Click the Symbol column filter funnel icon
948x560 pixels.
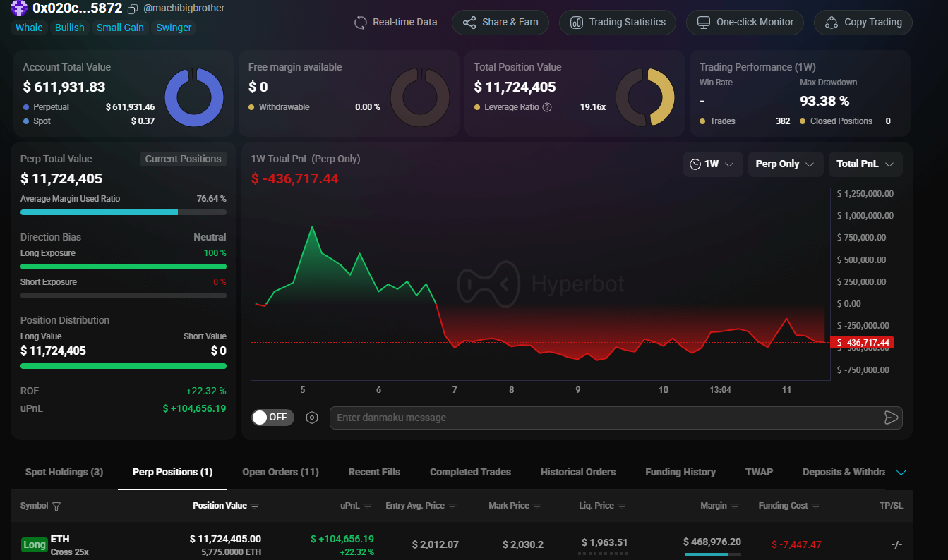[x=56, y=506]
